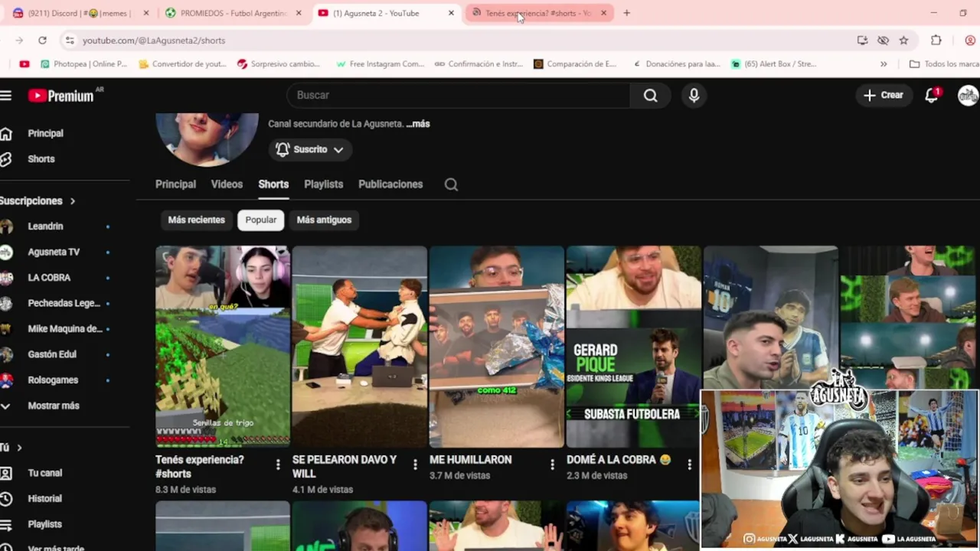This screenshot has height=551, width=980.
Task: Open the Todos los marcadores folder
Action: click(943, 64)
